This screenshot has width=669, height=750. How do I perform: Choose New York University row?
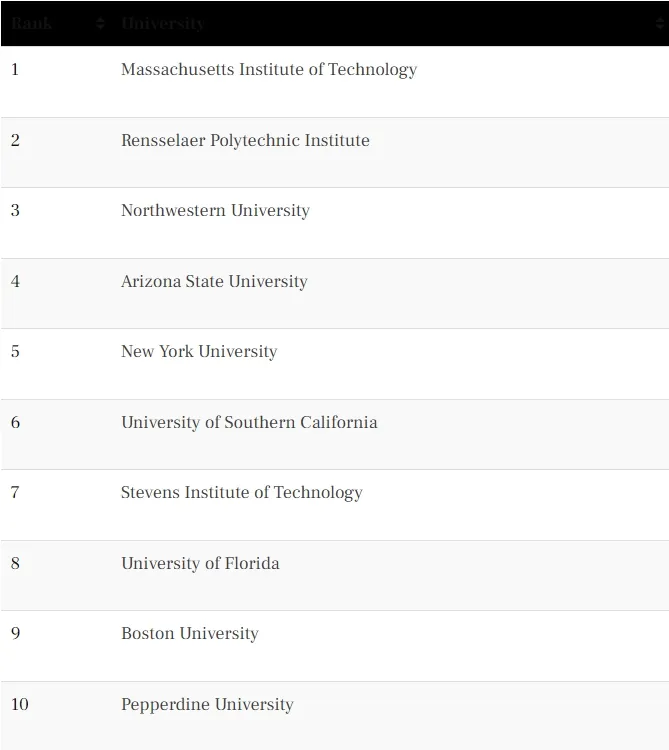pyautogui.click(x=199, y=352)
